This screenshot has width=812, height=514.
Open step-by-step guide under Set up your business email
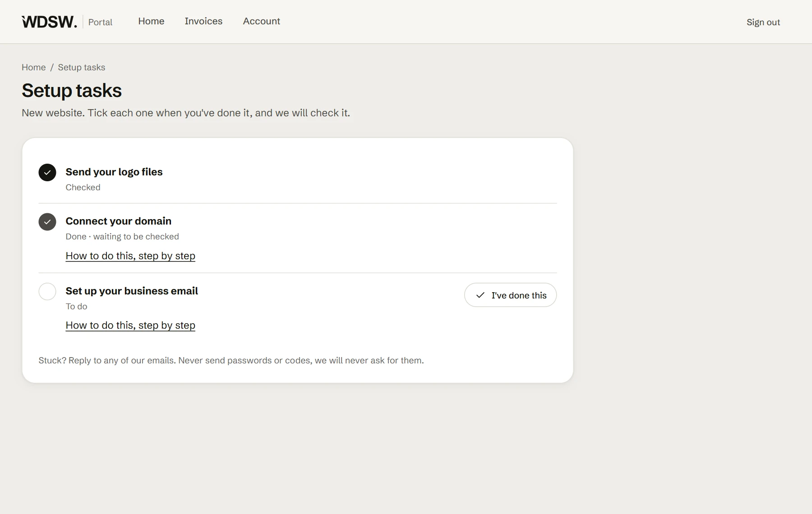[x=130, y=325]
